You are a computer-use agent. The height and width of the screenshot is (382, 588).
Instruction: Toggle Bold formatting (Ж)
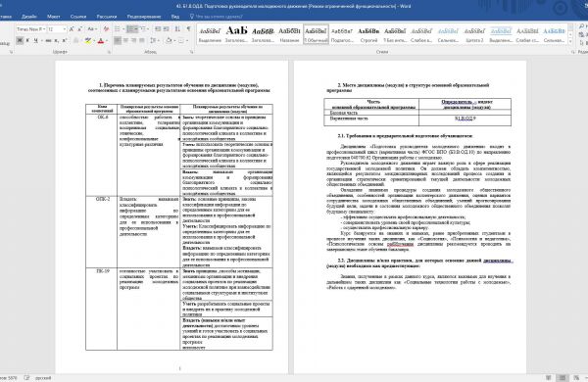pos(20,40)
